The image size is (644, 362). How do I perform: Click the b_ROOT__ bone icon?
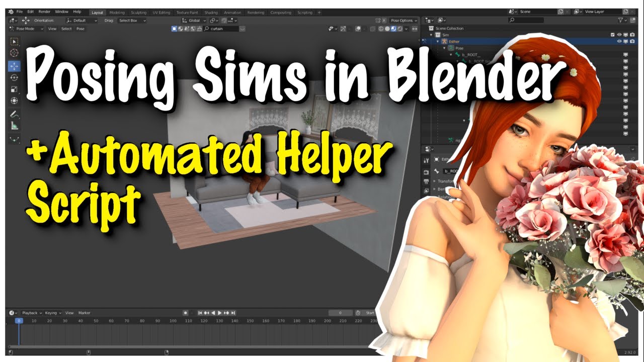tap(458, 54)
